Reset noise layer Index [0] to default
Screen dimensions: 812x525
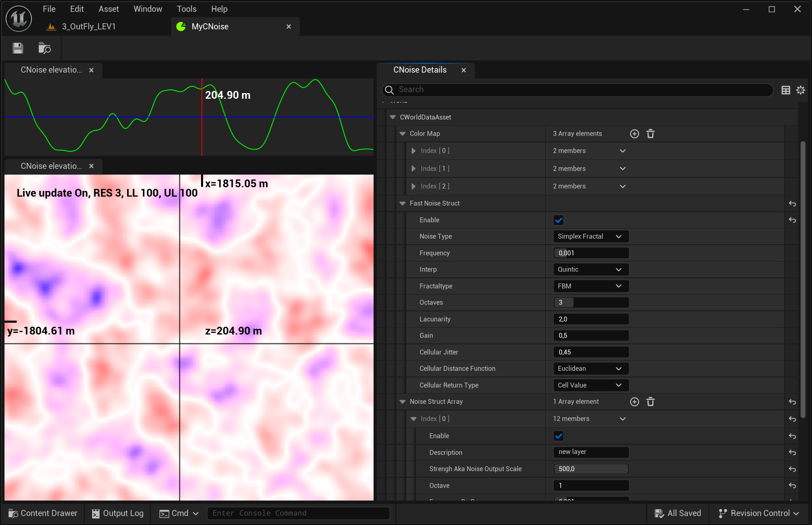pos(792,419)
